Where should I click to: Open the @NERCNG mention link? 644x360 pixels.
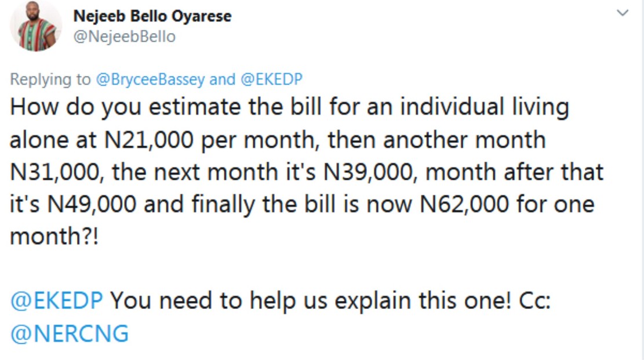70,333
